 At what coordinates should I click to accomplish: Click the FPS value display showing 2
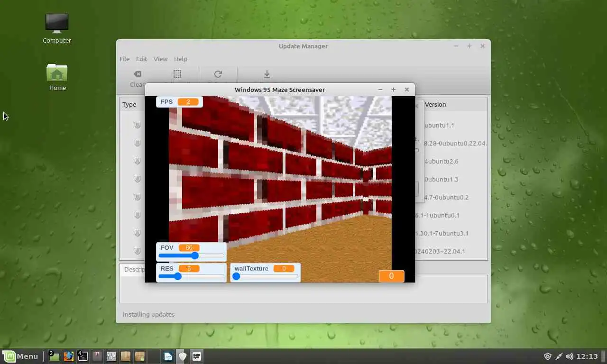click(x=188, y=102)
